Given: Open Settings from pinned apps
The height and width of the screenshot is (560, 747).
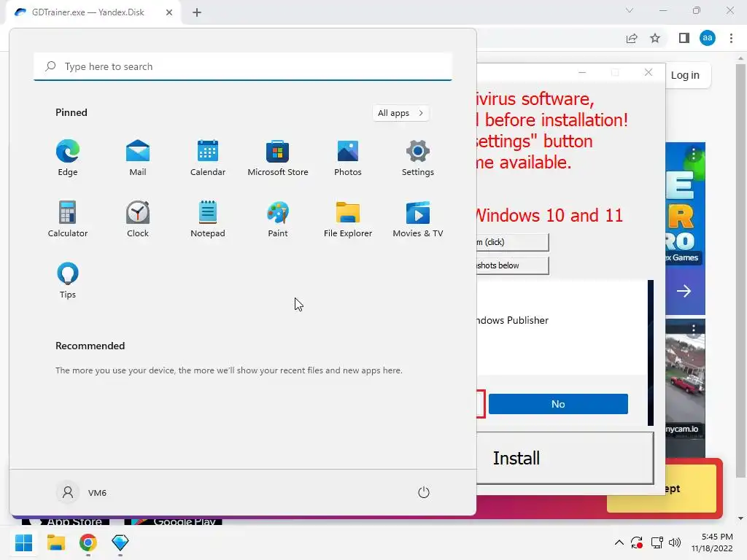Looking at the screenshot, I should click(418, 157).
